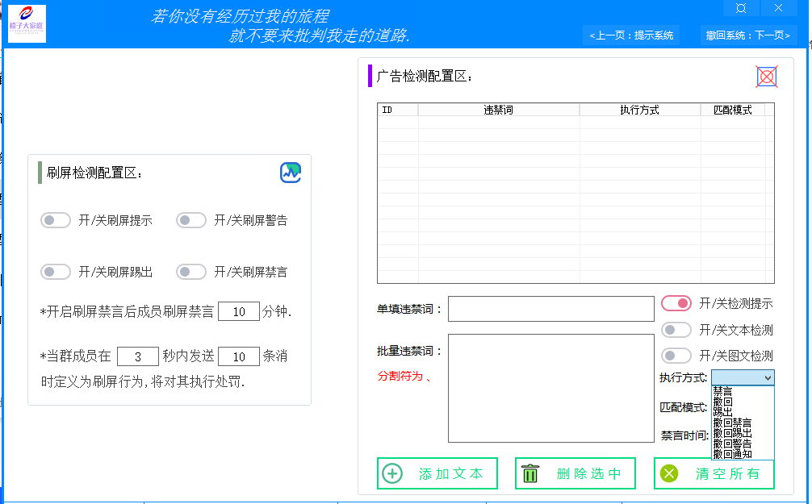Toggle 开/关刷屏提示 switch on
The width and height of the screenshot is (812, 504).
pos(56,220)
